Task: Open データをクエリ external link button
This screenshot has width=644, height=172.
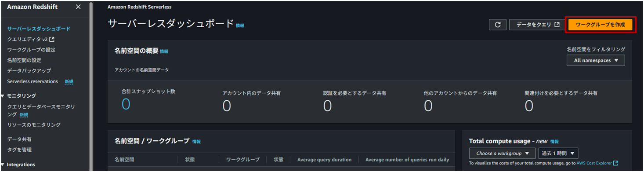Action: tap(538, 25)
